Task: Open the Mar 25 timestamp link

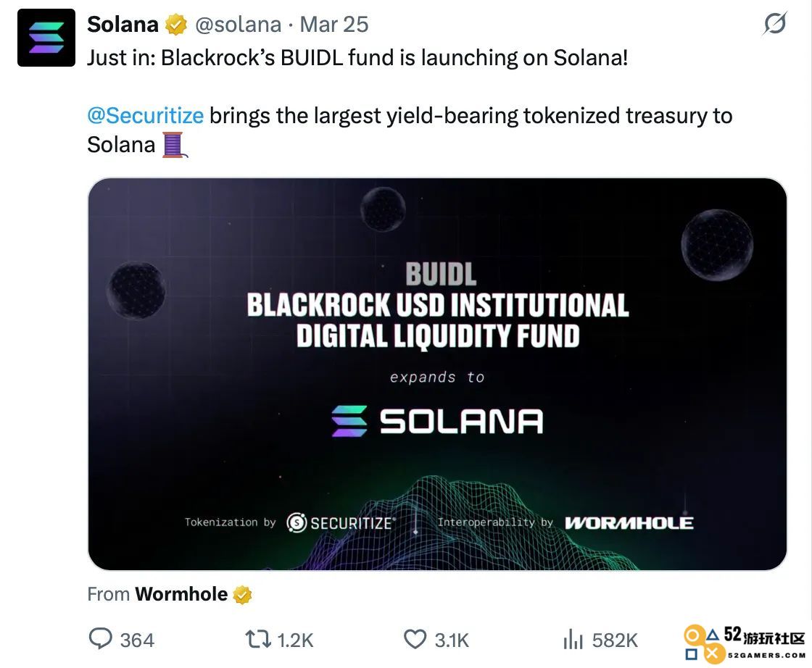Action: pos(334,25)
